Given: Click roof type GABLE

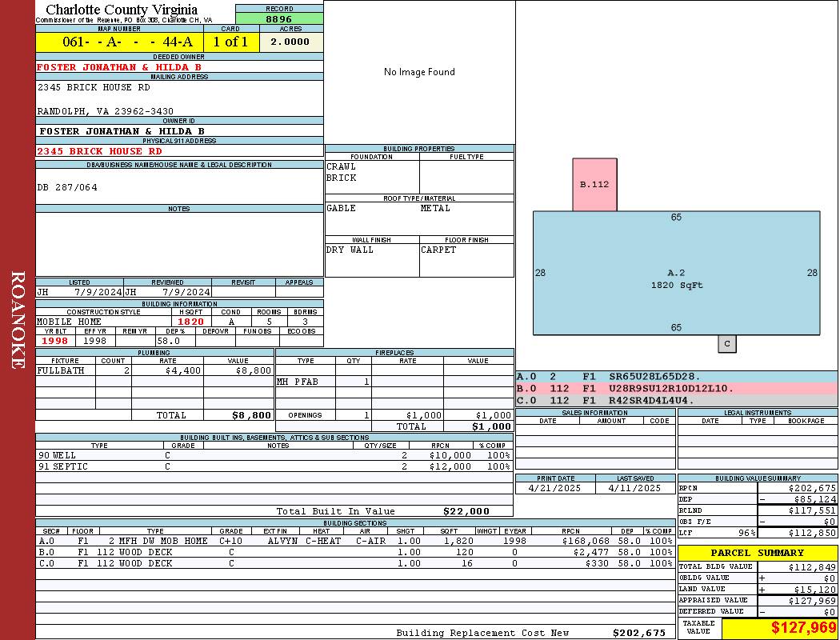Looking at the screenshot, I should (x=341, y=208).
